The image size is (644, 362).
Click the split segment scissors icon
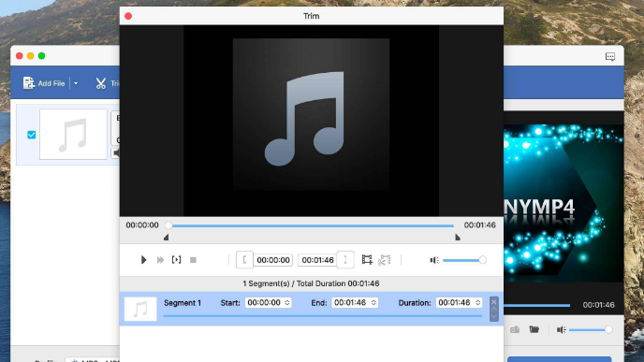[384, 260]
